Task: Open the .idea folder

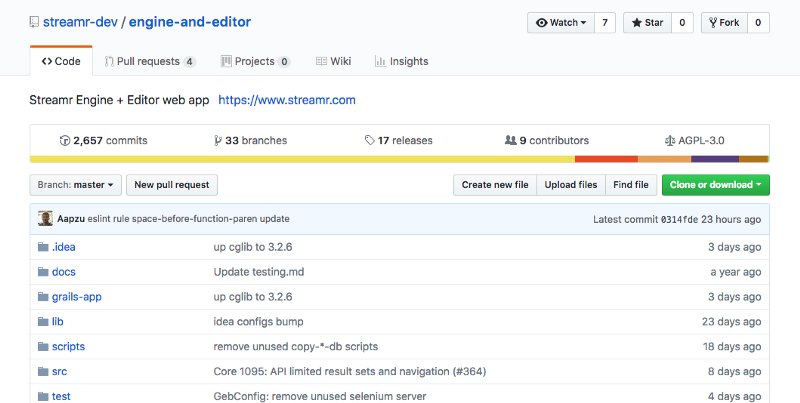Action: 64,247
